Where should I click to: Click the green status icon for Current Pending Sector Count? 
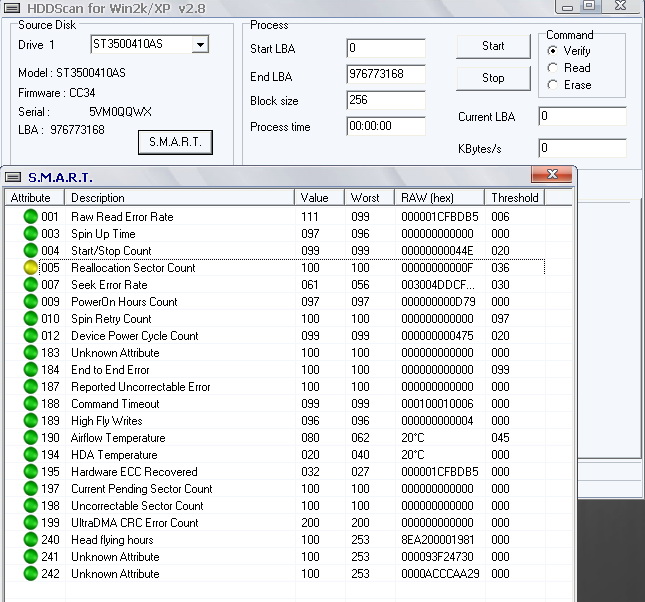(x=30, y=489)
